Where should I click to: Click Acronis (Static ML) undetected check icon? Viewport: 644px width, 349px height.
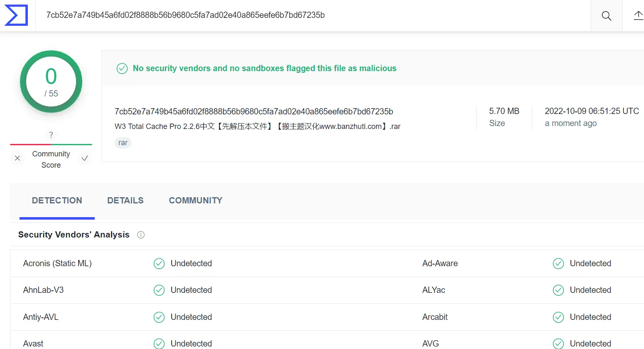(x=159, y=264)
